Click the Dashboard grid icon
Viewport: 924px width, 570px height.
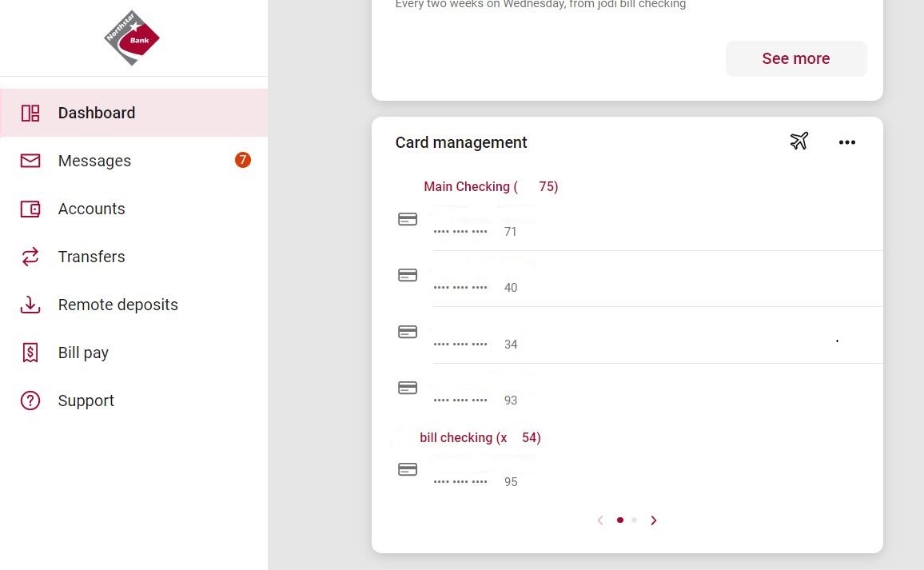(30, 113)
